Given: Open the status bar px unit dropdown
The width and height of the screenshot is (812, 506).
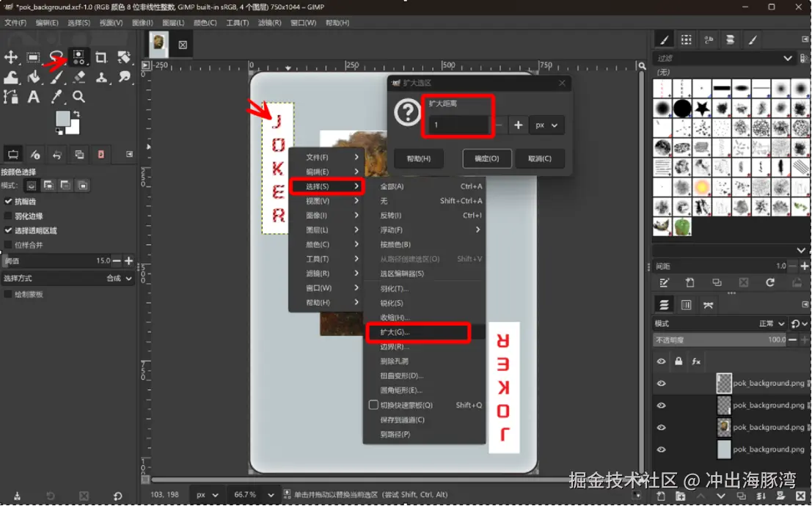Looking at the screenshot, I should tap(207, 494).
